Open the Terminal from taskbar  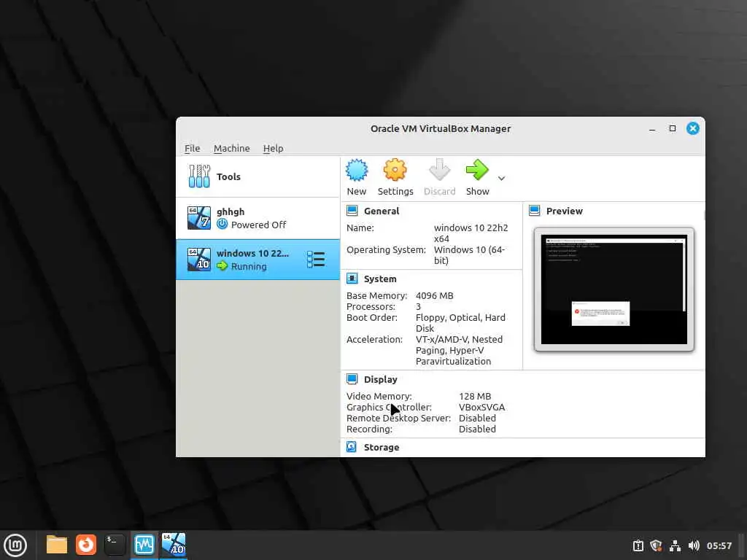pos(115,545)
